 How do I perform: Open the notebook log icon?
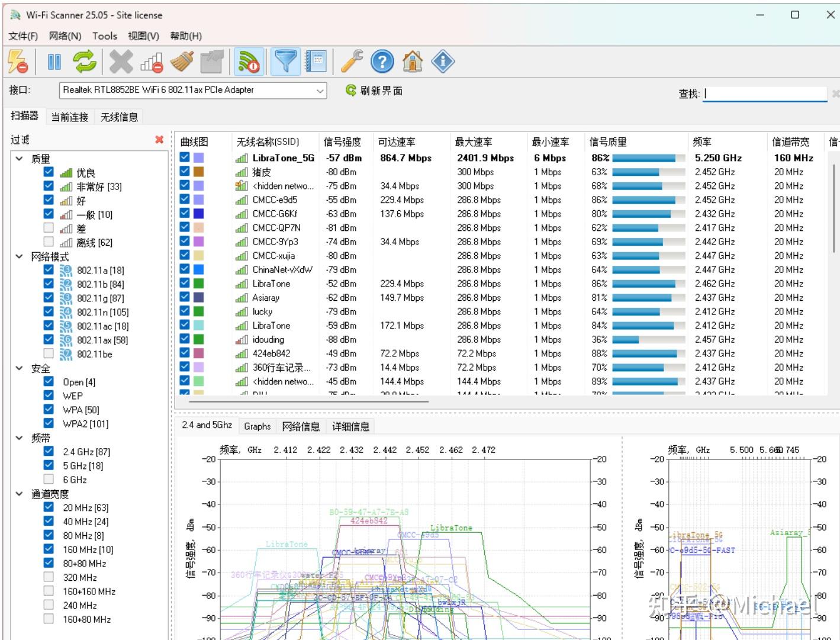tap(317, 61)
